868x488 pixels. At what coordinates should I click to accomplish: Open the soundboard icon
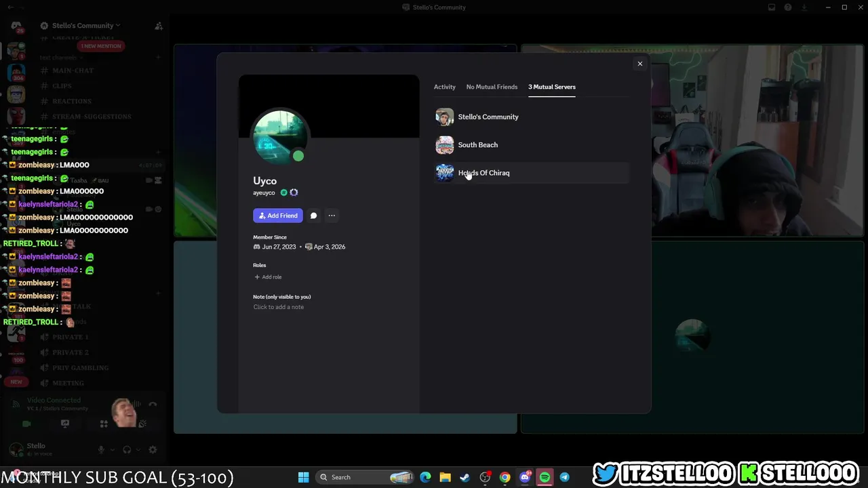point(142,424)
